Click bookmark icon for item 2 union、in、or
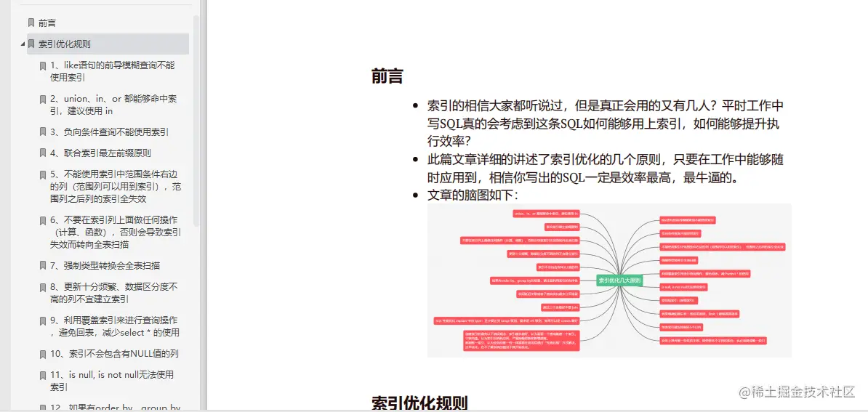This screenshot has width=868, height=412. point(43,100)
